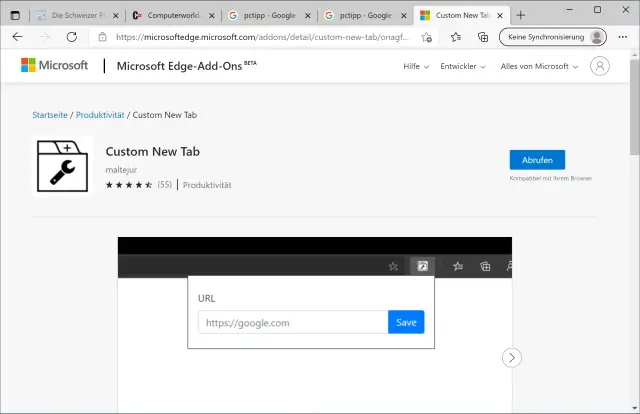640x414 pixels.
Task: Click the Keine Synchronisierung profile button
Action: (x=555, y=37)
